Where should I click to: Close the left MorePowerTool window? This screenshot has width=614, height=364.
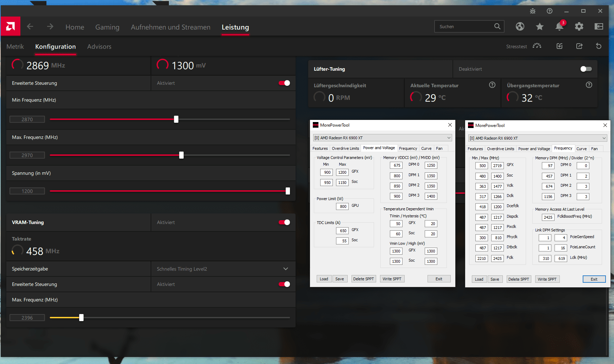coord(450,125)
